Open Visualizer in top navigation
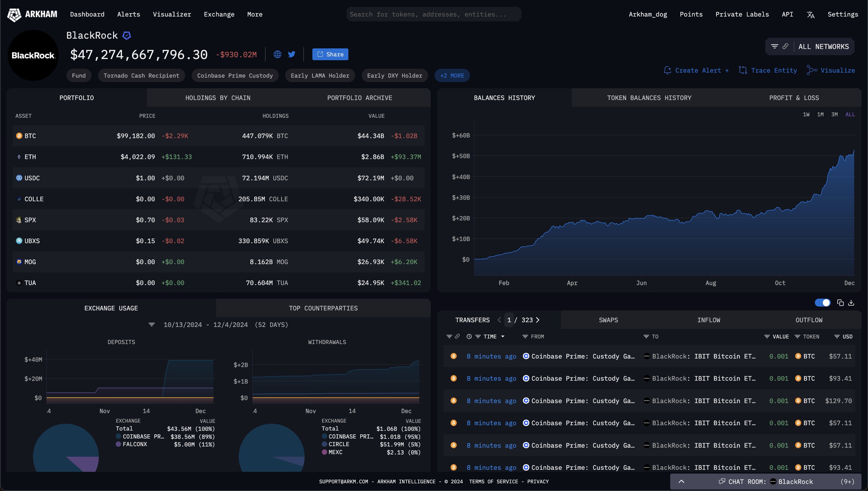This screenshot has width=868, height=491. click(172, 14)
